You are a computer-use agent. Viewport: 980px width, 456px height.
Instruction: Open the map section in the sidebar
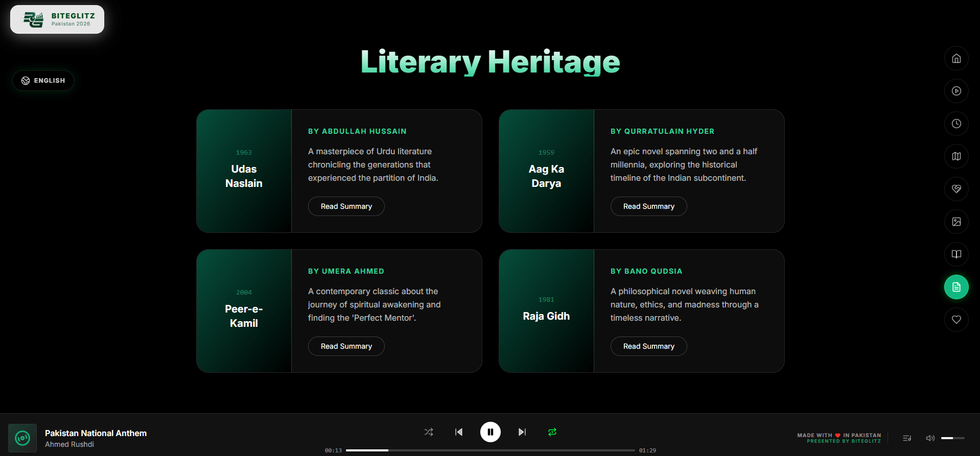click(956, 156)
